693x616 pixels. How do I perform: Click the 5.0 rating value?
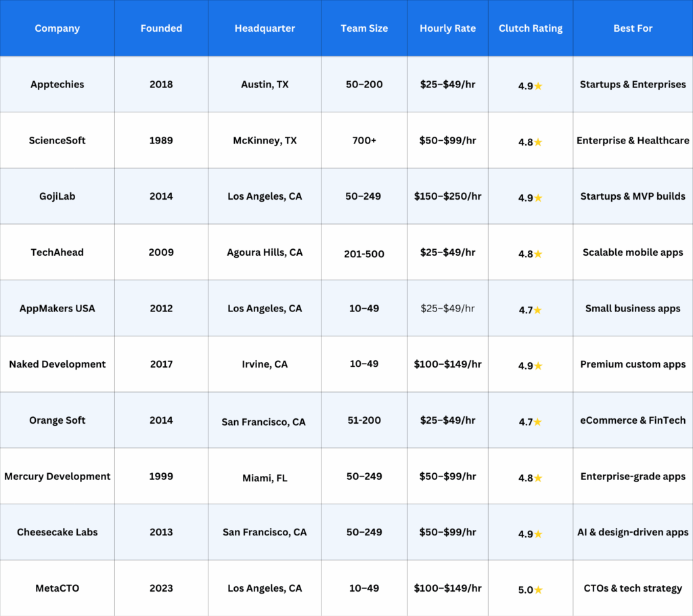(x=525, y=590)
